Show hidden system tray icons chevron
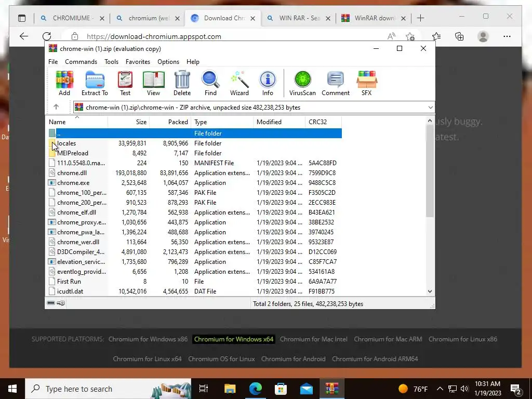Viewport: 532px width, 399px height. click(440, 389)
